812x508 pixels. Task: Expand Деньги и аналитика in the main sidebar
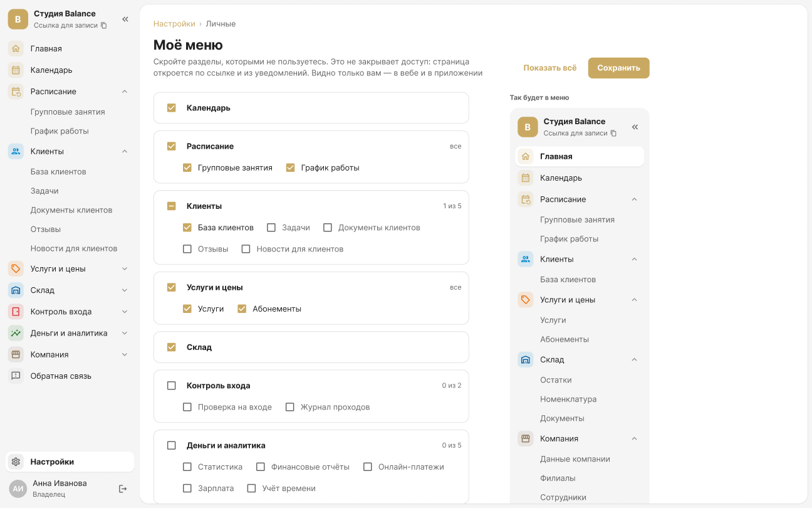pyautogui.click(x=125, y=333)
